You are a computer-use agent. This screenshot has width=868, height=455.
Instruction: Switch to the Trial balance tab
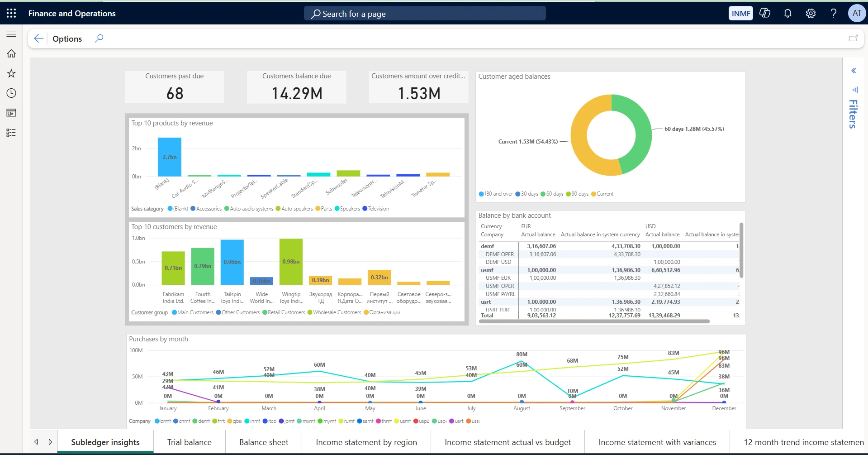tap(190, 442)
